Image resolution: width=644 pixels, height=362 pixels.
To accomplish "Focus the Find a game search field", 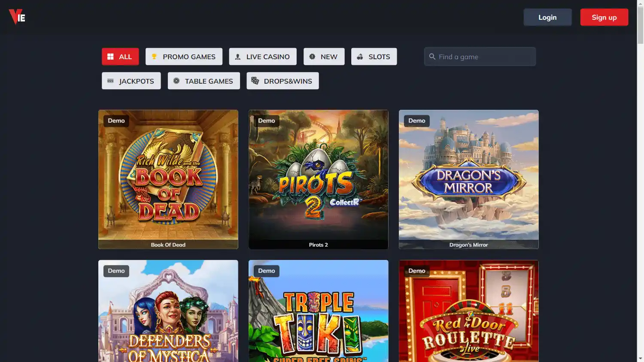I will click(480, 57).
